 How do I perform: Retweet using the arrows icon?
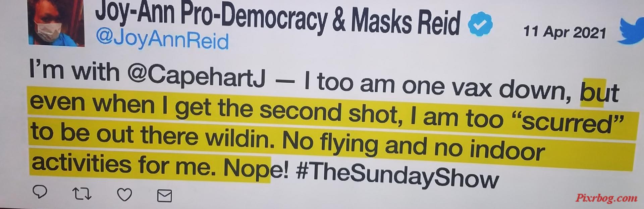pos(82,194)
